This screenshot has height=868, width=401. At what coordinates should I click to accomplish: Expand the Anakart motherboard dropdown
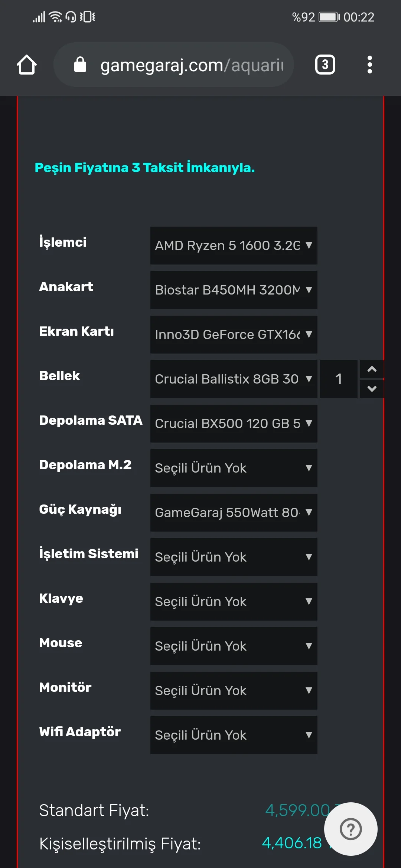click(234, 290)
